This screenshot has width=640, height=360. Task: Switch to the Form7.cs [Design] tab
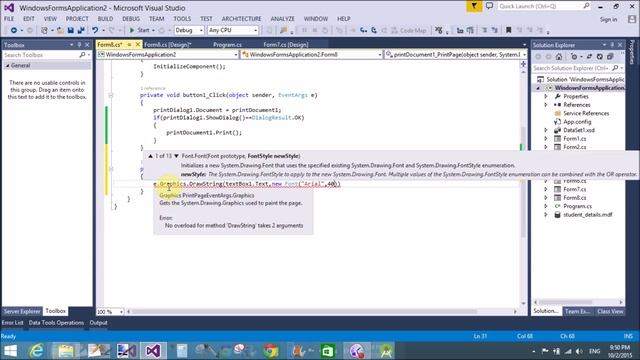tap(286, 44)
